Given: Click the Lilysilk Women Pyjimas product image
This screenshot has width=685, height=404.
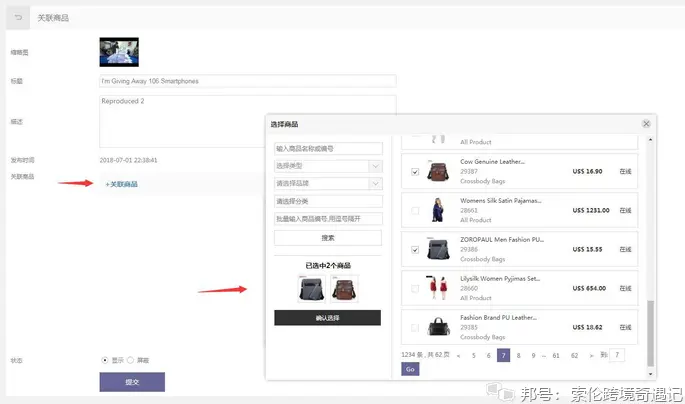Looking at the screenshot, I should pos(438,288).
